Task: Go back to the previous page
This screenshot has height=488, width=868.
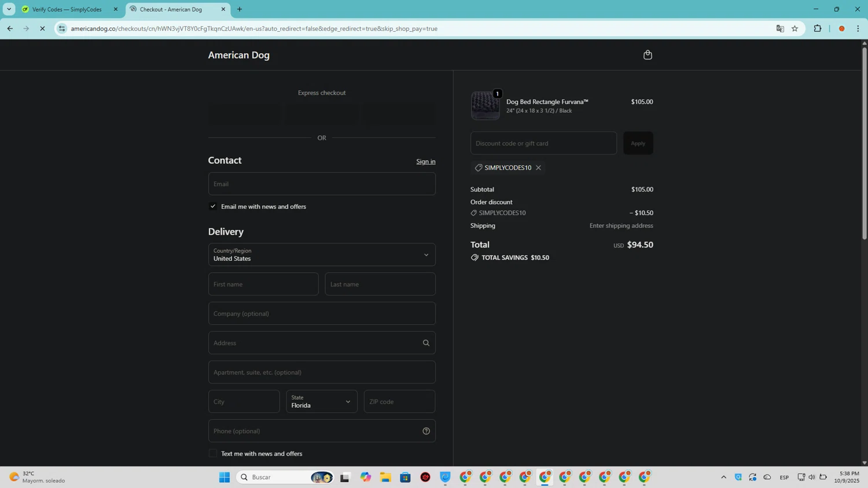Action: pyautogui.click(x=10, y=28)
